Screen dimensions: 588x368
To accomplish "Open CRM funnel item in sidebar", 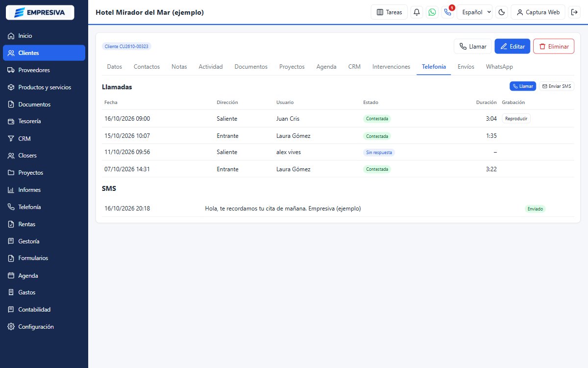I will tap(44, 139).
